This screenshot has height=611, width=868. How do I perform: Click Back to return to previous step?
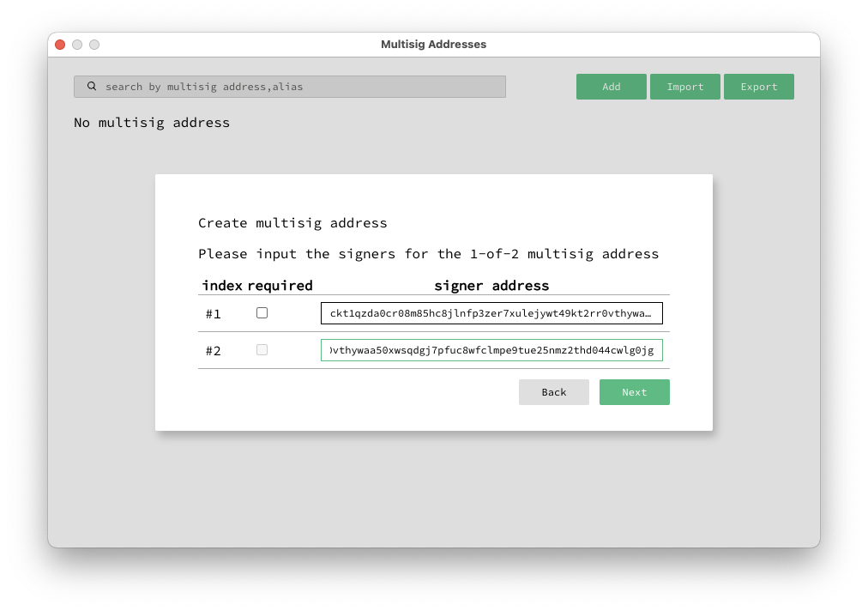tap(553, 391)
